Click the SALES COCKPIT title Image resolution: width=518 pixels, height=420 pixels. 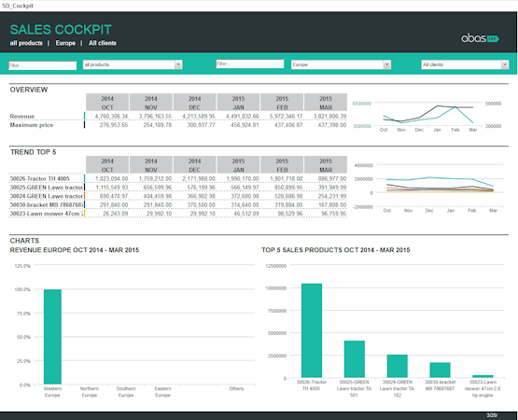61,30
